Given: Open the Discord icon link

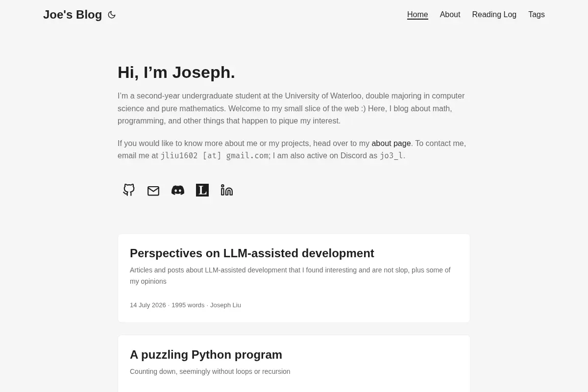Looking at the screenshot, I should (x=178, y=190).
